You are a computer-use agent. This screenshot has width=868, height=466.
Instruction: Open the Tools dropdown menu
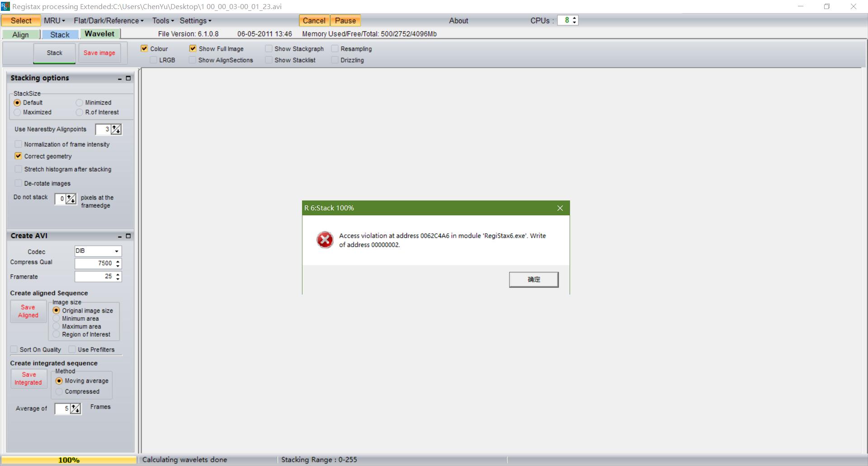[x=163, y=21]
